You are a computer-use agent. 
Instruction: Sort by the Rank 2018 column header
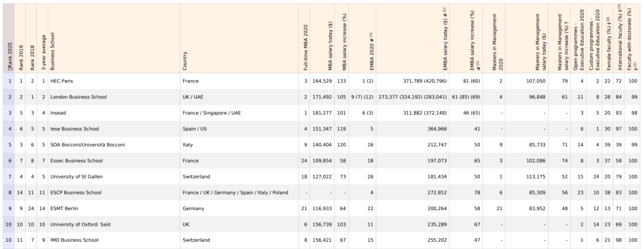32,39
